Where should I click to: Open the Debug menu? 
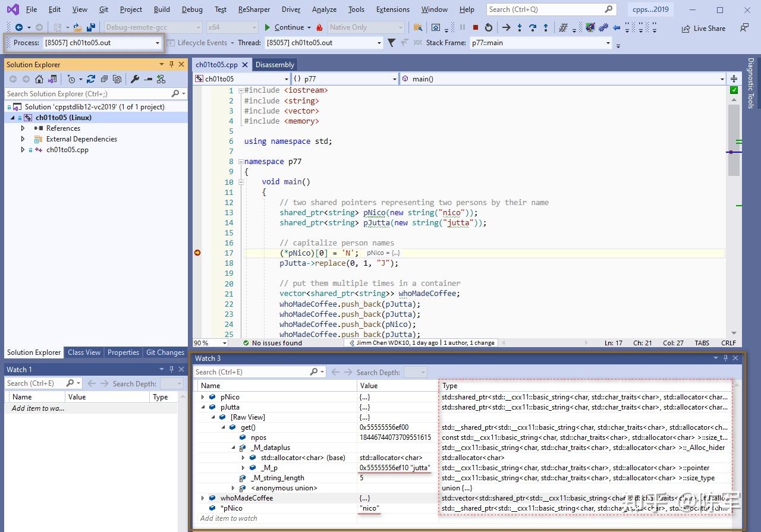point(192,9)
